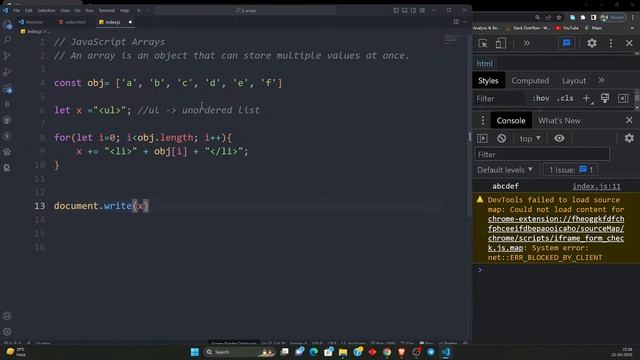Viewport: 640px width, 360px height.
Task: Open Google Chrome from the taskbar
Action: point(387,352)
